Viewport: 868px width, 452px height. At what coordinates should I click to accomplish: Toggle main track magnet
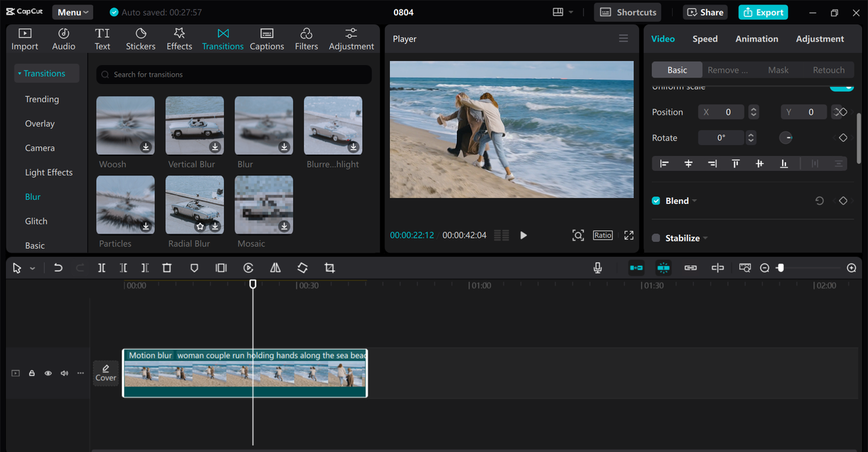coord(636,268)
